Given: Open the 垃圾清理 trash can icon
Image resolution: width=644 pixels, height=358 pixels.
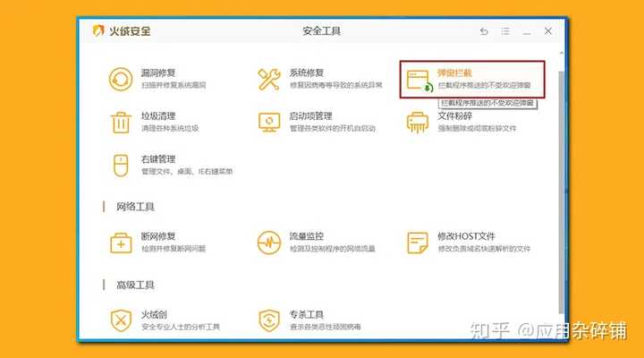Looking at the screenshot, I should coord(121,122).
